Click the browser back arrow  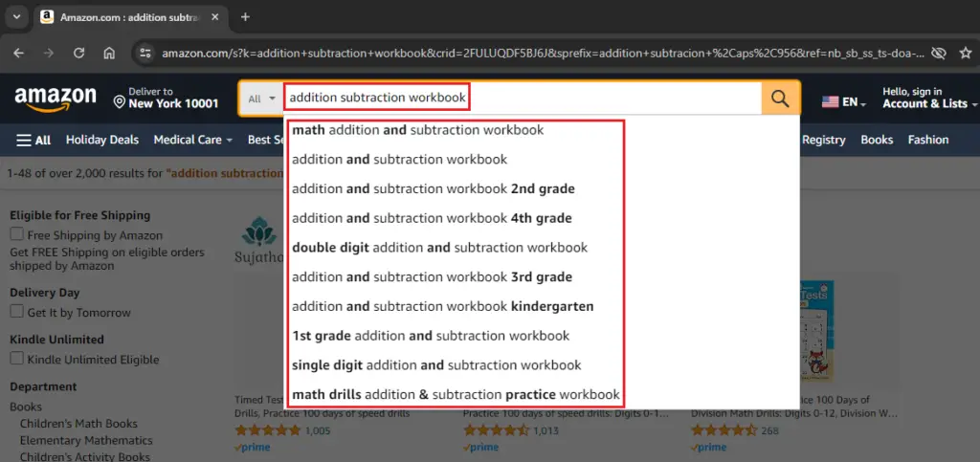click(19, 53)
